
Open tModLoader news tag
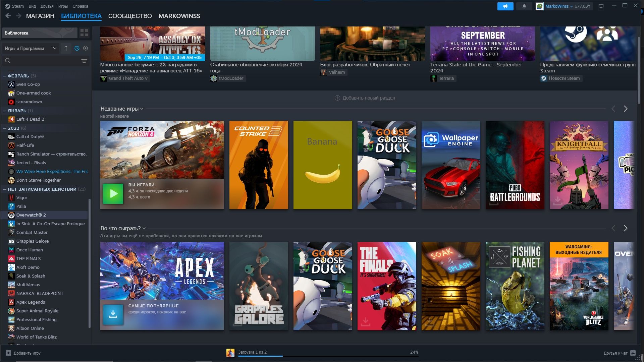coord(227,78)
